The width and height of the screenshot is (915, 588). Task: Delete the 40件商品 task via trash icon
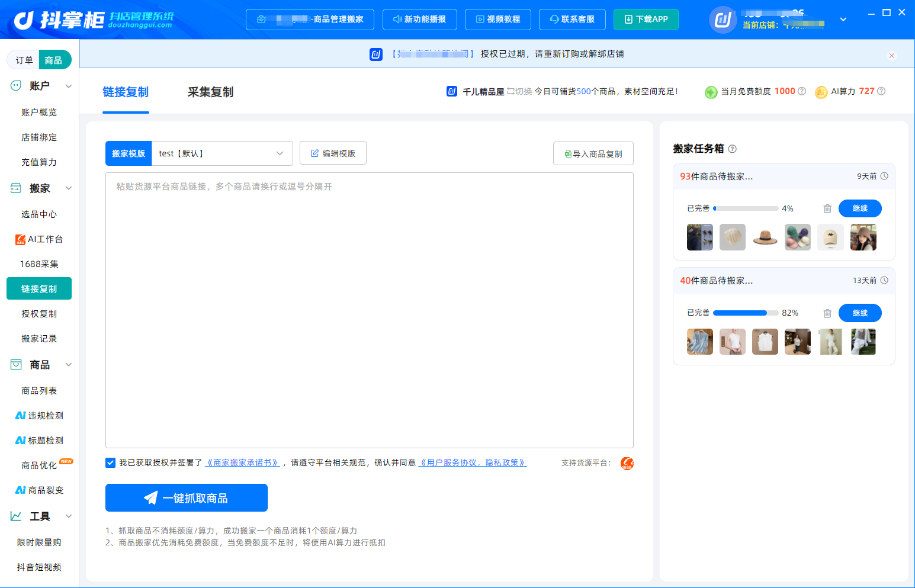click(x=827, y=313)
